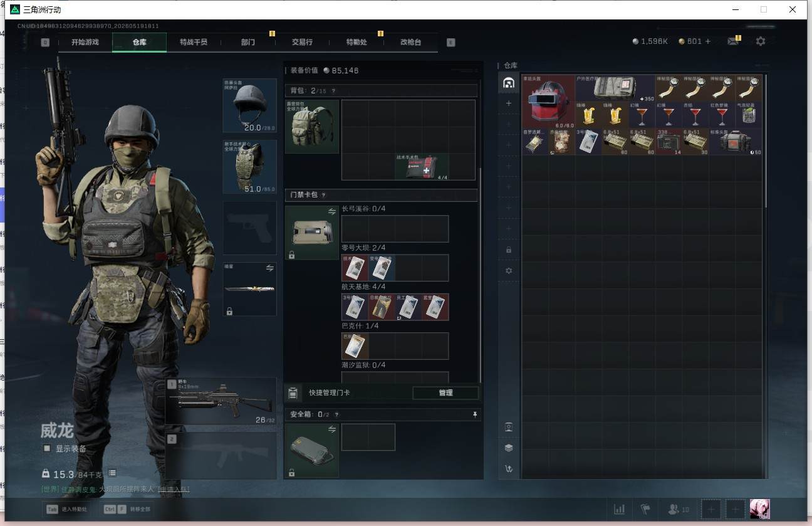Select the keycard in the 巴克什 row
Image resolution: width=812 pixels, height=526 pixels.
pos(355,346)
